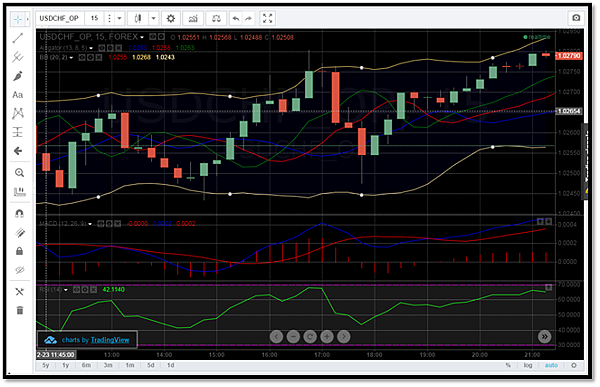This screenshot has height=387, width=600.
Task: Select the 15 minute interval button
Action: (94, 18)
